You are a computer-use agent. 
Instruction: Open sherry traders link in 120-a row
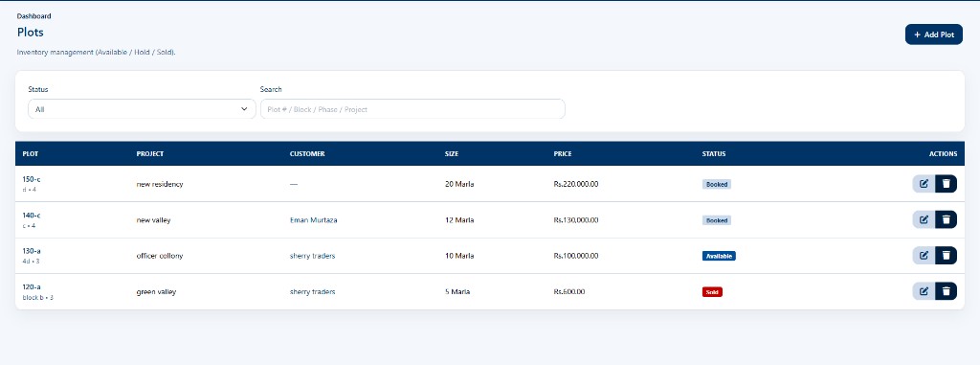pos(313,292)
